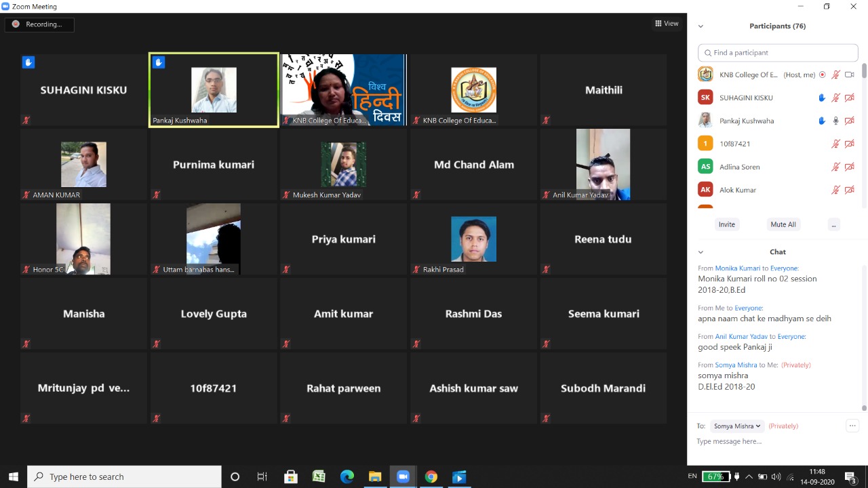Toggle the camera for participant 10f87421

(849, 144)
